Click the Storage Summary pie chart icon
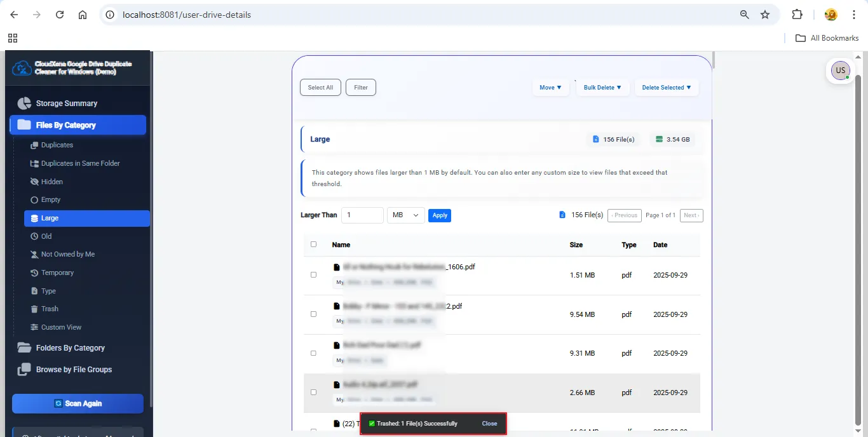Screen dimensions: 868x437 (x=24, y=104)
